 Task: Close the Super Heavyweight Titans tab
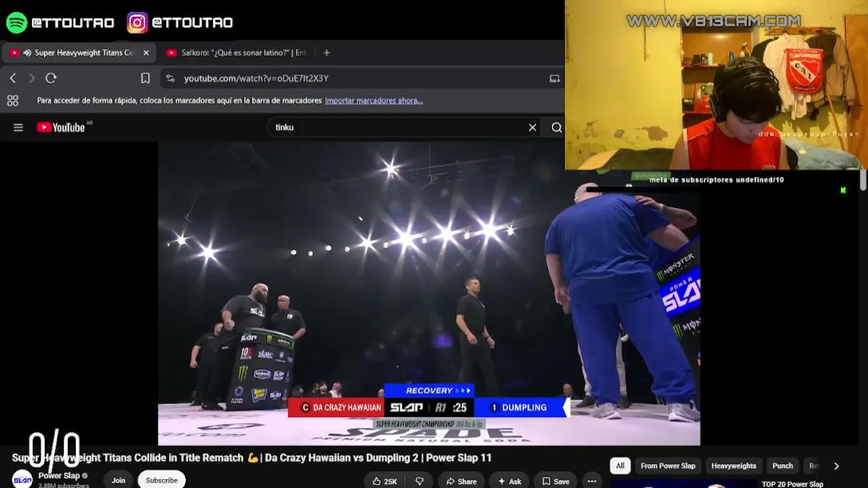(x=146, y=53)
